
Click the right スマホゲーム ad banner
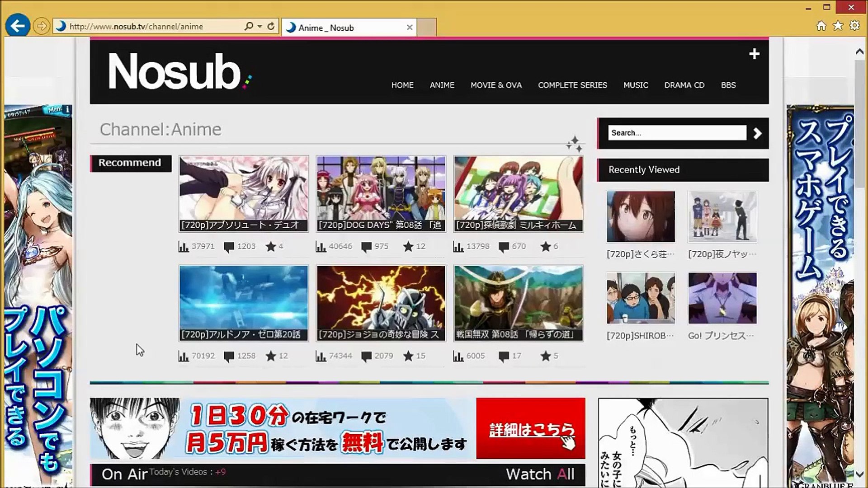click(820, 296)
